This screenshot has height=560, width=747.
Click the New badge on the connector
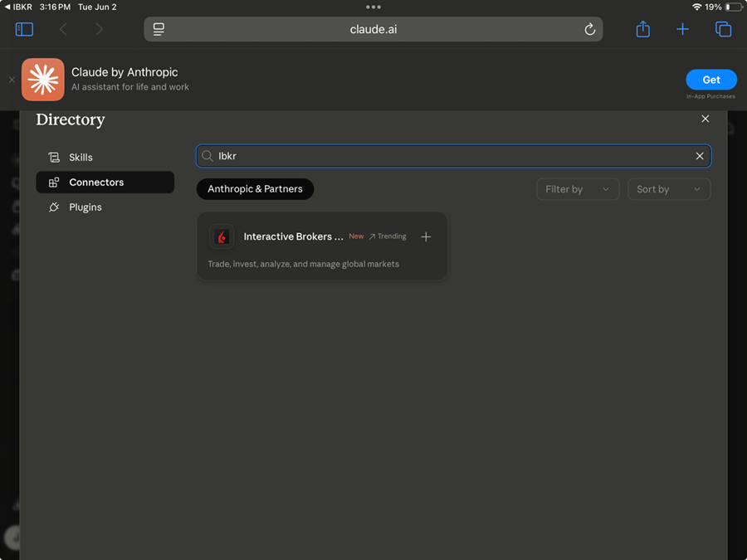356,236
